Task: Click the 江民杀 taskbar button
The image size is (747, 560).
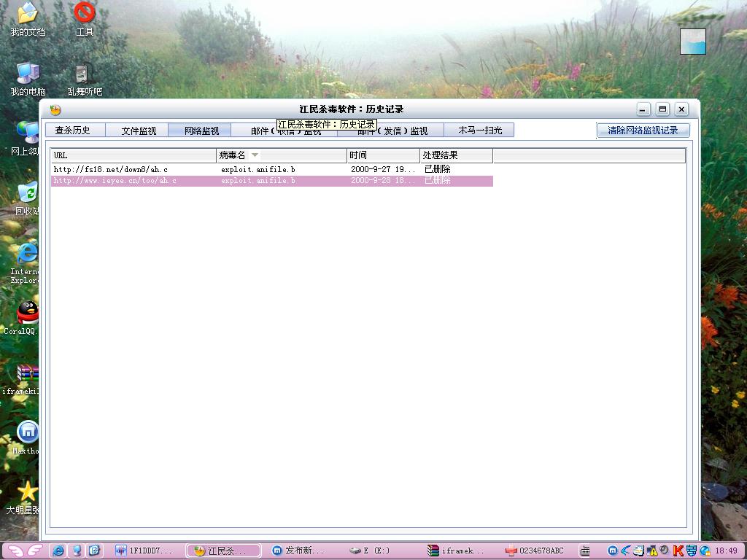Action: coord(223,551)
